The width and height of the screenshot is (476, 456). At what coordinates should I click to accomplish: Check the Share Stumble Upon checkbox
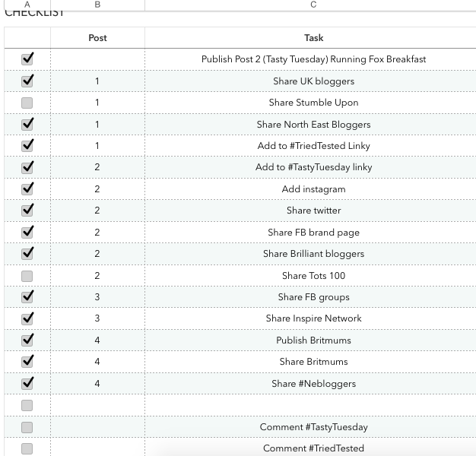(27, 103)
